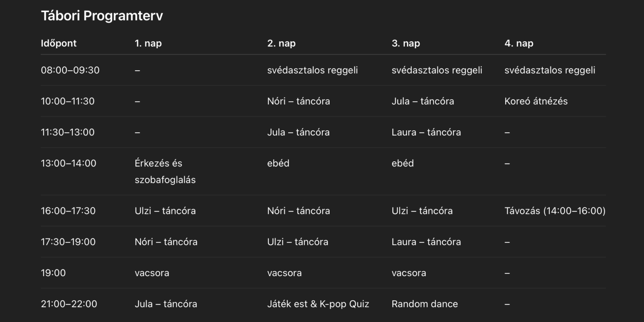644x322 pixels.
Task: Click the "Tábori Programterv" title
Action: [102, 16]
